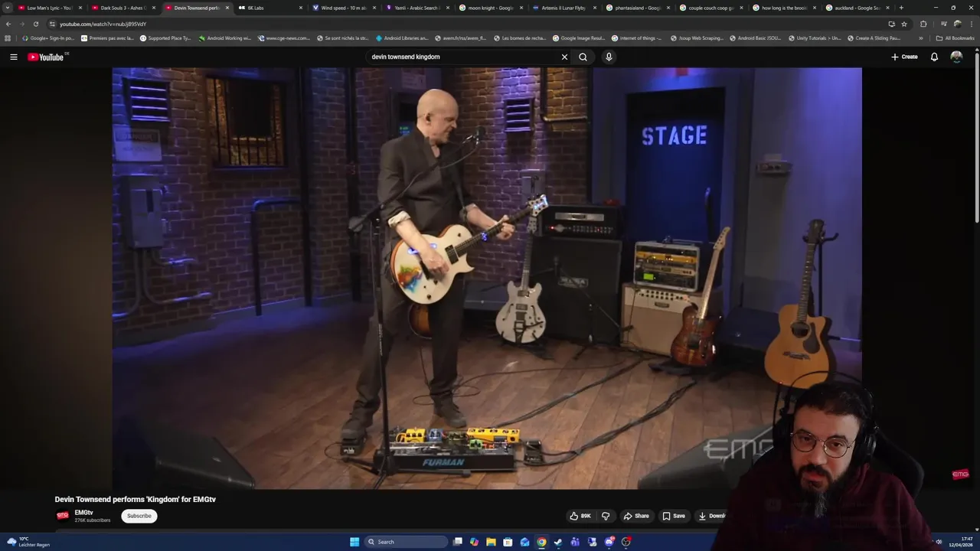Expand hidden bookmarks overflow chevron

[920, 37]
